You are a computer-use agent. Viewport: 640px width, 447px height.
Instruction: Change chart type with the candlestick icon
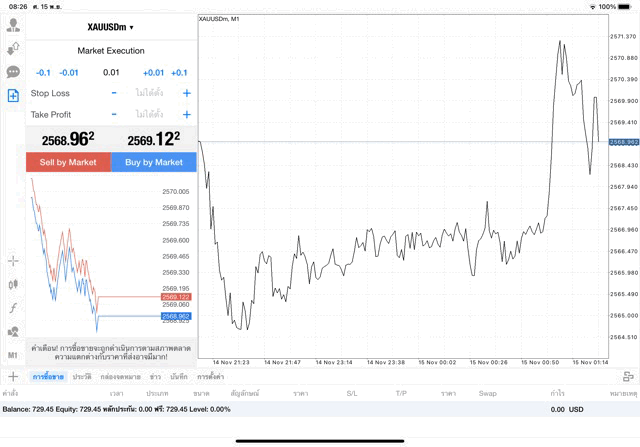coord(13,284)
